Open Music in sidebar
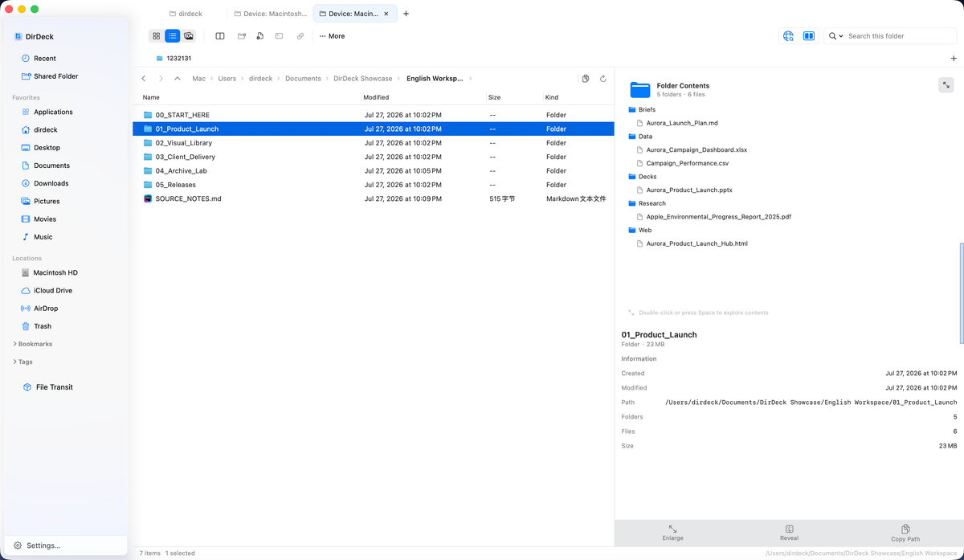This screenshot has height=560, width=964. (x=43, y=237)
